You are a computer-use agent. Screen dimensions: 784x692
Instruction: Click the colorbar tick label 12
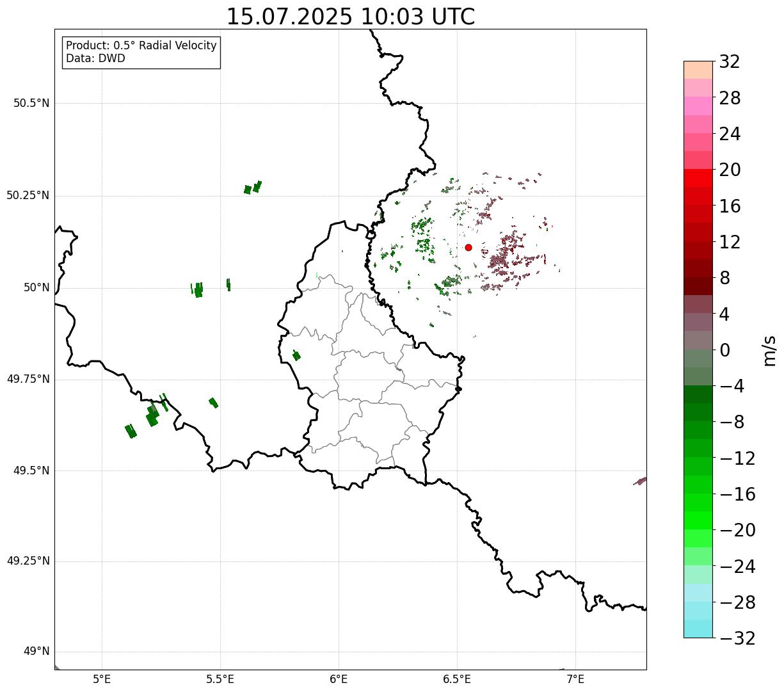tap(730, 243)
